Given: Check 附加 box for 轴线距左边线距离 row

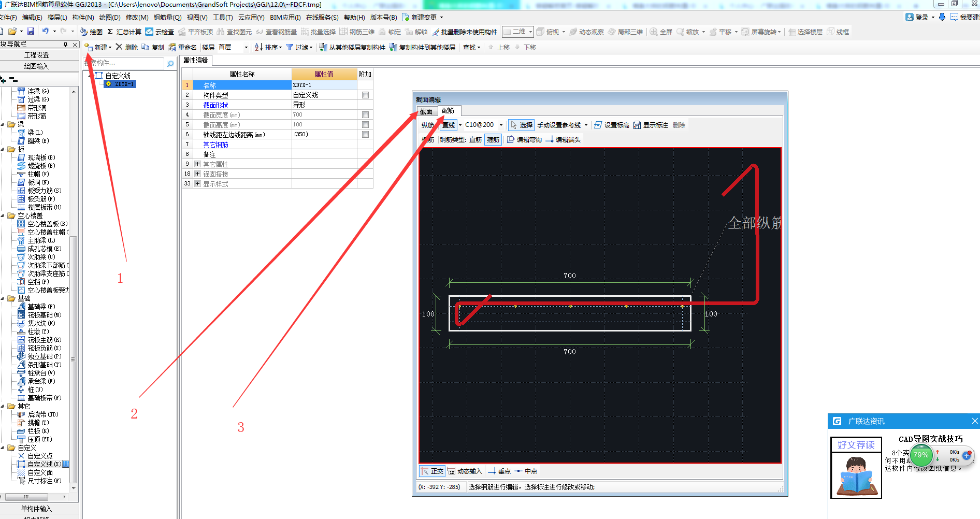Looking at the screenshot, I should pyautogui.click(x=365, y=134).
